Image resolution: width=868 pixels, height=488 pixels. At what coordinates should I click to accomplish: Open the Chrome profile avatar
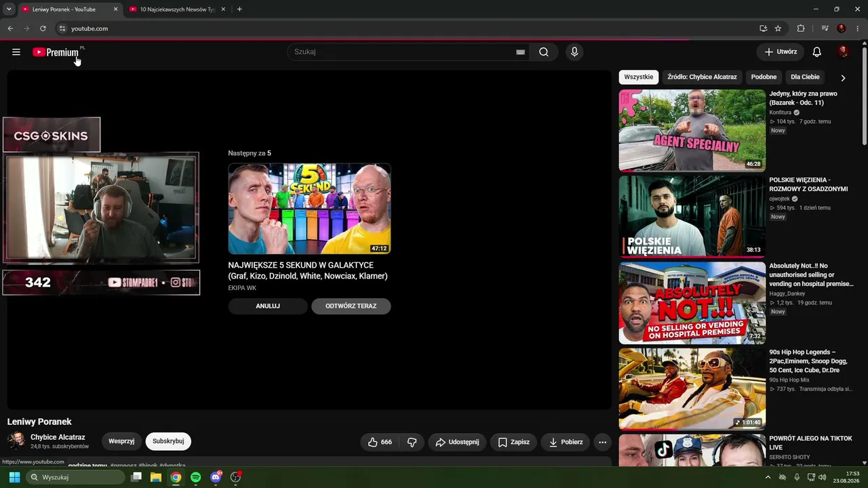point(842,28)
